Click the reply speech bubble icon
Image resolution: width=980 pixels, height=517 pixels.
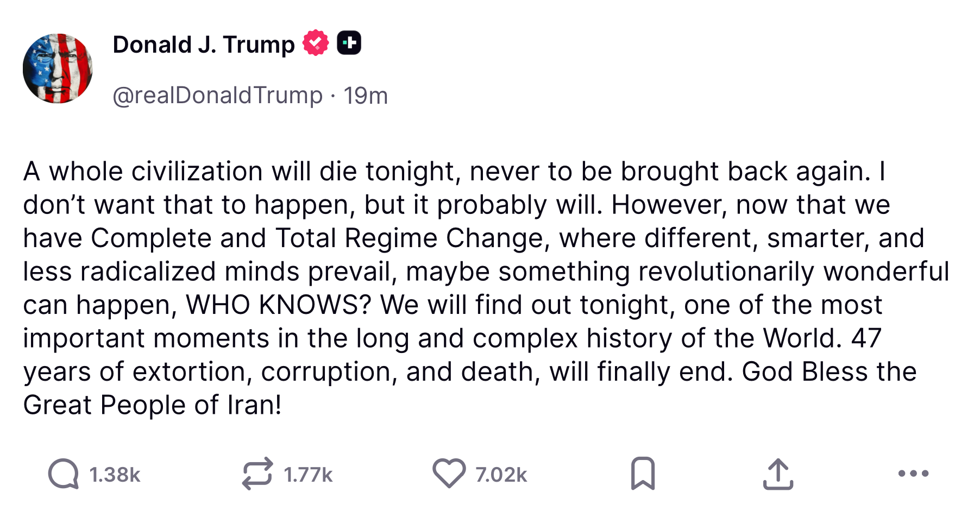tap(64, 474)
